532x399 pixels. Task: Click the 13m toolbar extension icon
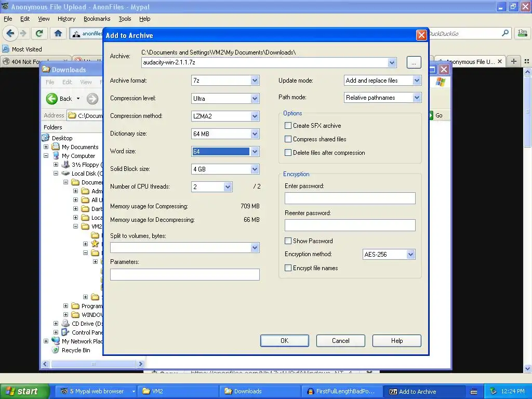point(523,33)
